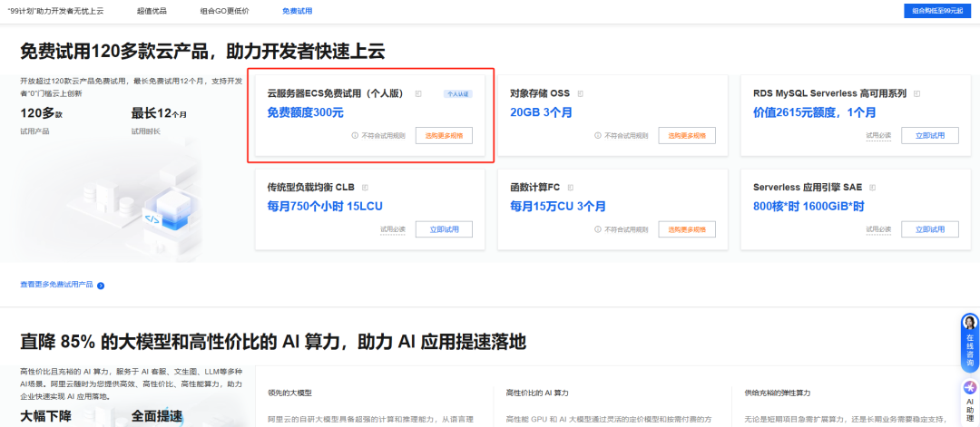The width and height of the screenshot is (980, 427).
Task: Open doc icon beside Serverless 应用引擎 SAE title
Action: (x=873, y=188)
